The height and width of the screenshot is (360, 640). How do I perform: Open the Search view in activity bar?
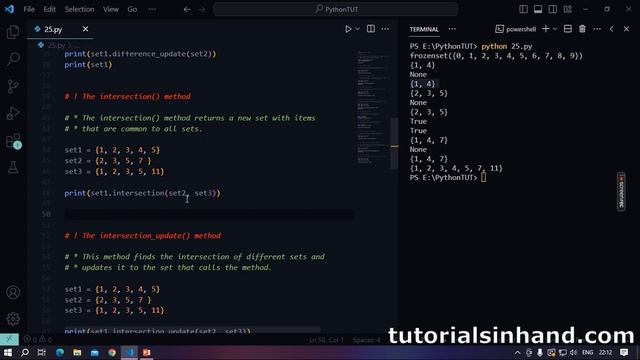coord(13,59)
